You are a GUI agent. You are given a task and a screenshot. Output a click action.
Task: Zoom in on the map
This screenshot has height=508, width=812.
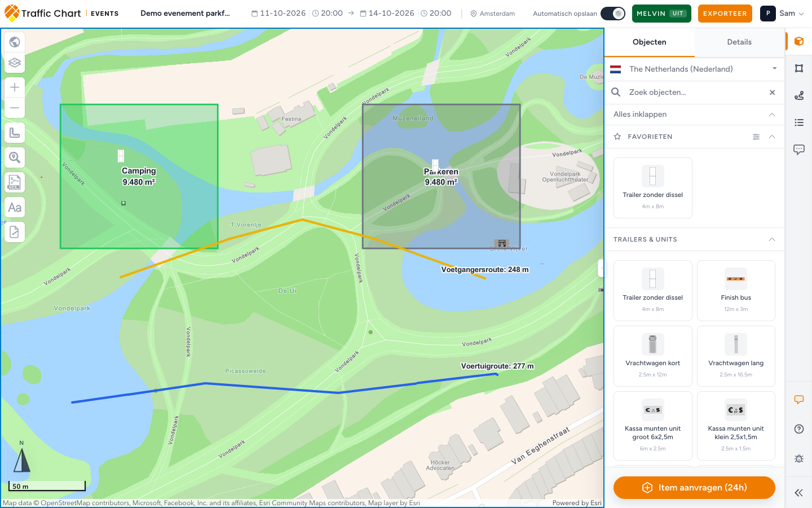pyautogui.click(x=15, y=87)
